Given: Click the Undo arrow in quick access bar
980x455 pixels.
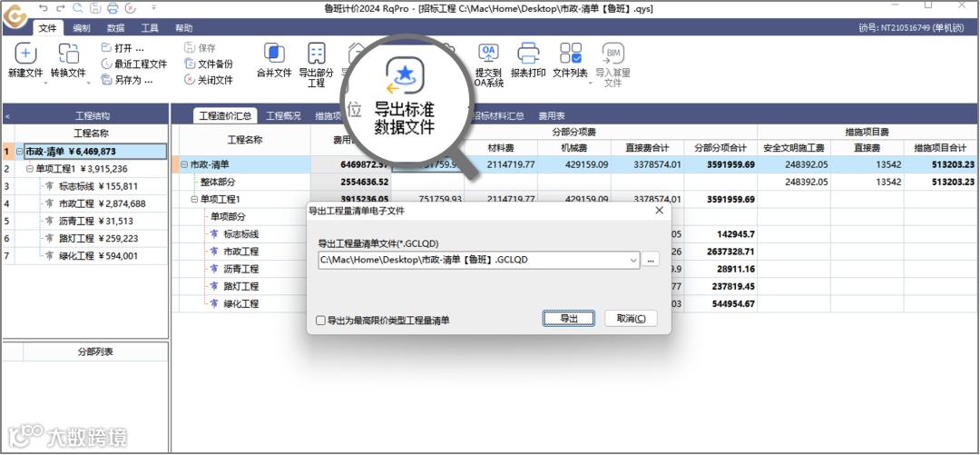Looking at the screenshot, I should 43,8.
